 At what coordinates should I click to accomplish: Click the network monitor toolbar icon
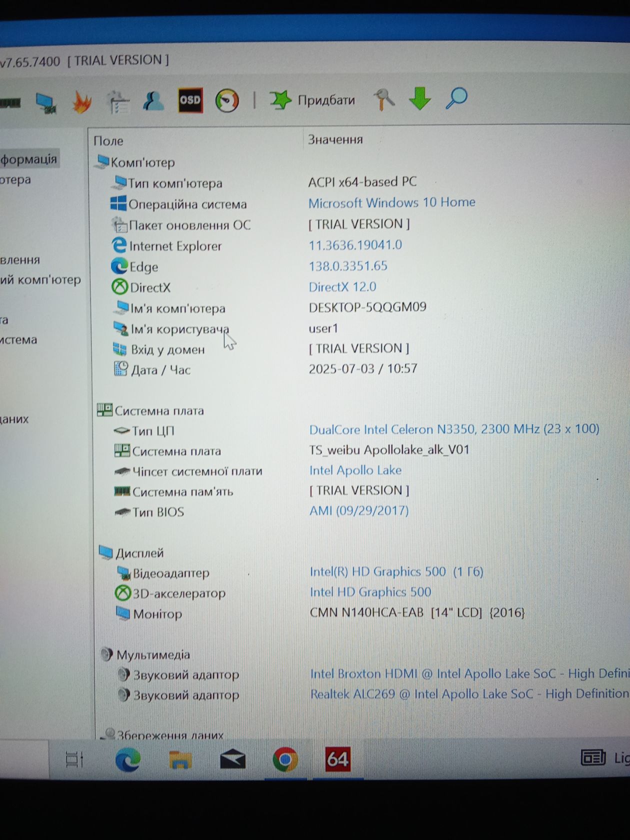coord(46,103)
